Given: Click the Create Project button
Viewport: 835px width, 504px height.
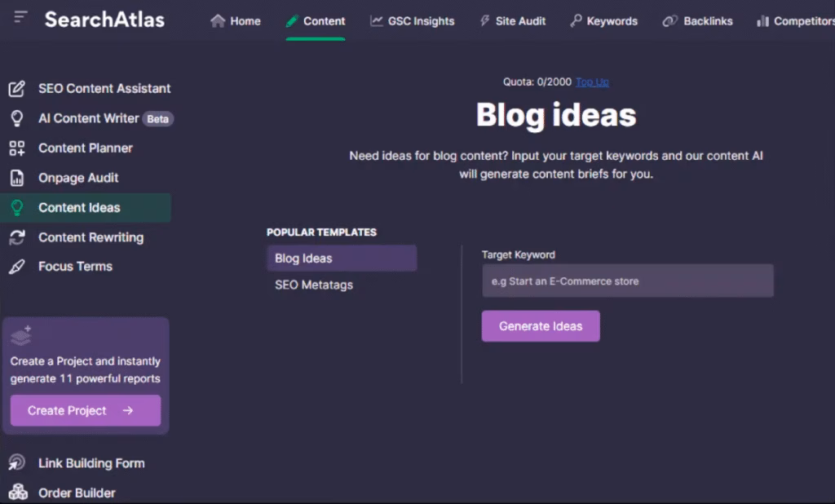Looking at the screenshot, I should [x=86, y=411].
